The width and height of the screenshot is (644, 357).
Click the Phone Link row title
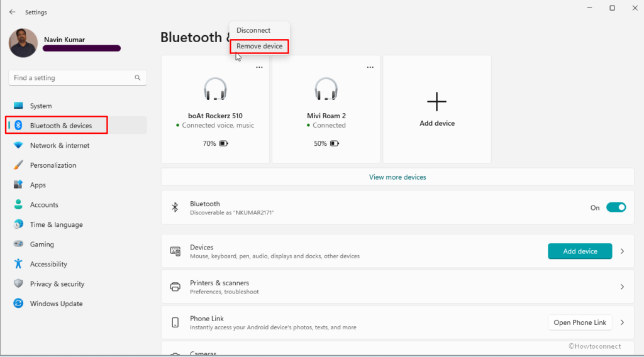click(206, 319)
